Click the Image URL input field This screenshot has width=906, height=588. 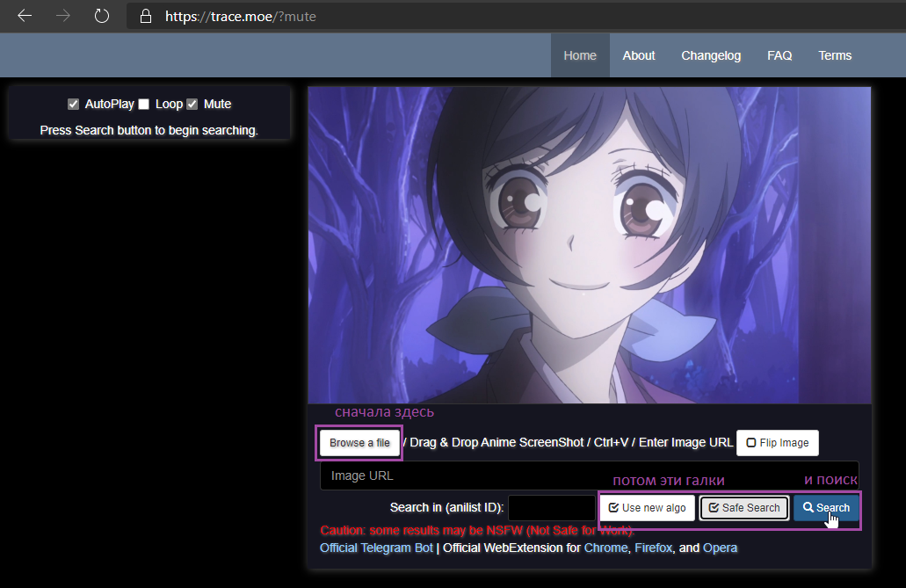click(590, 475)
